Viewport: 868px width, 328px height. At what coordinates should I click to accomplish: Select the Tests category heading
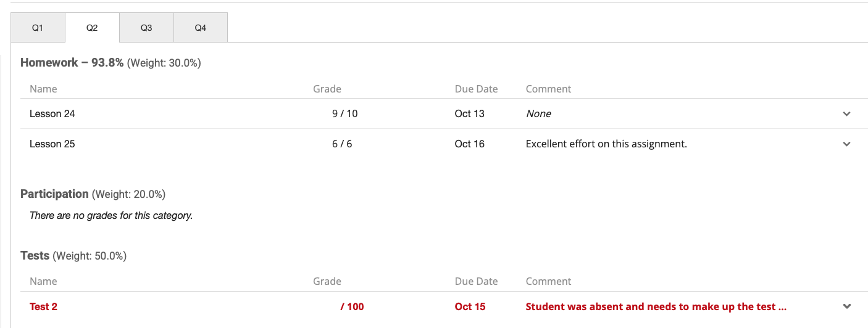[x=35, y=256]
